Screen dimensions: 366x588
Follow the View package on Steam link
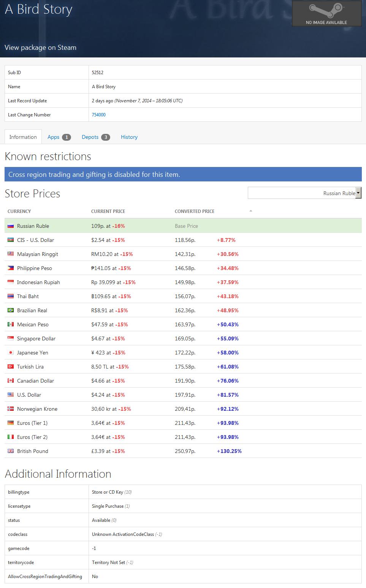coord(40,48)
